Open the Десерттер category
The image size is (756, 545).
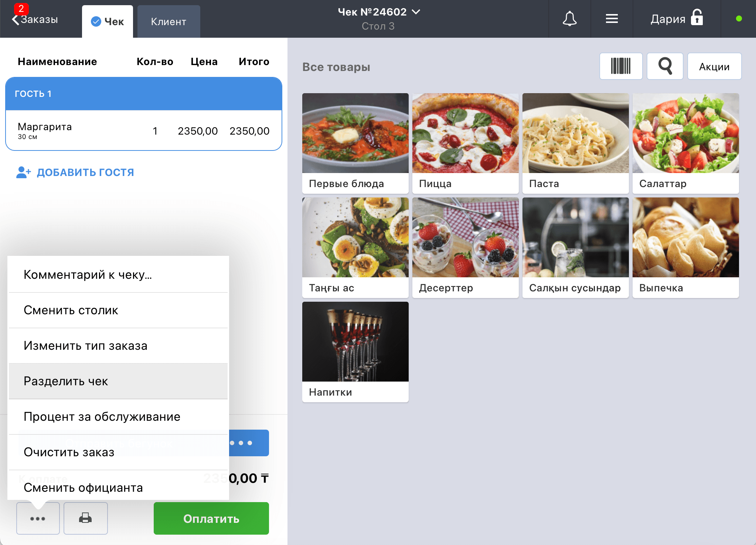465,248
